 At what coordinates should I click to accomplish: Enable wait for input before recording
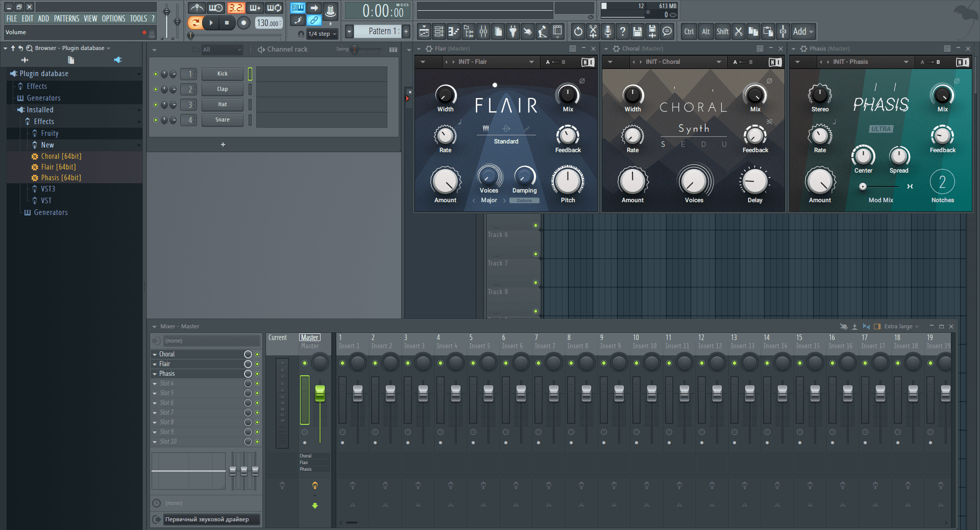[215, 8]
